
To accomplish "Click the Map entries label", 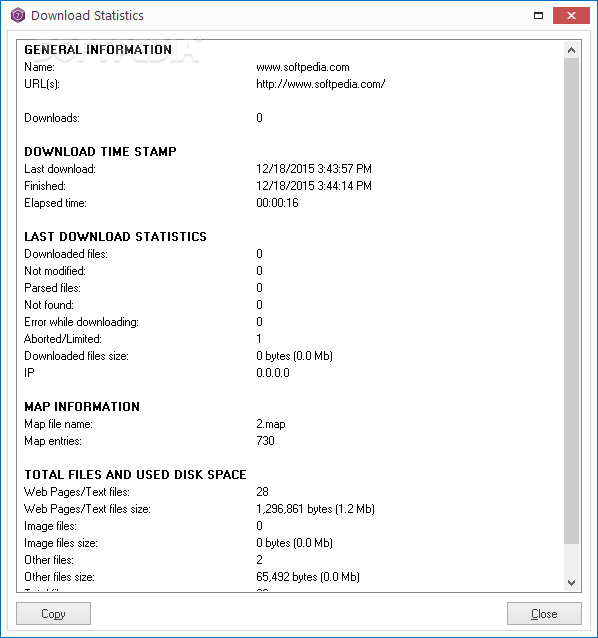I will coord(53,441).
